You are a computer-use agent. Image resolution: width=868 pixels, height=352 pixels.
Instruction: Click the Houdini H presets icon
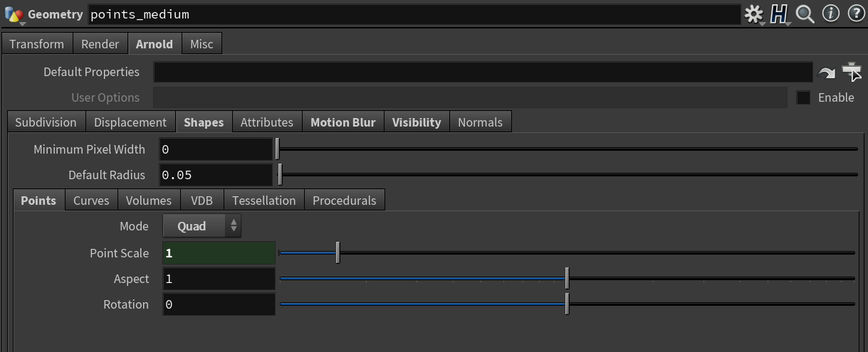[780, 14]
